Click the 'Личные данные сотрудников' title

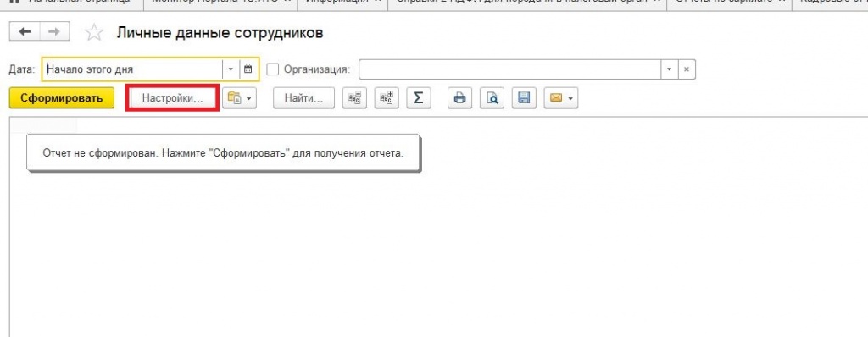pos(220,33)
